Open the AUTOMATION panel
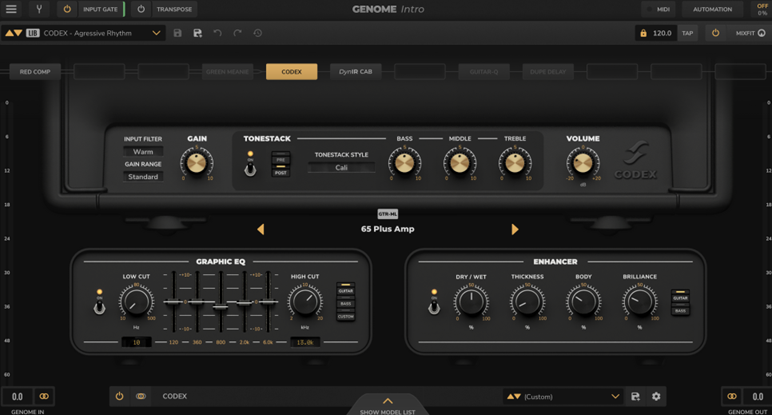The image size is (772, 415). click(712, 9)
